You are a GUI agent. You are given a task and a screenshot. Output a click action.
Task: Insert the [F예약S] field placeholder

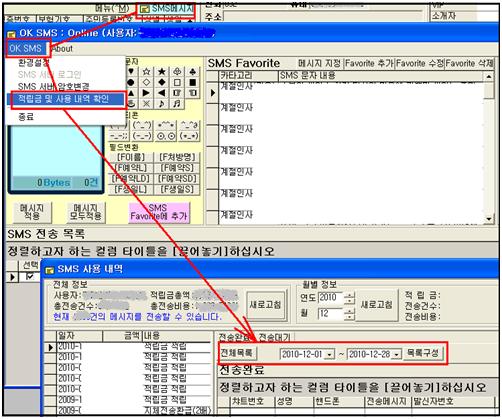[x=177, y=168]
